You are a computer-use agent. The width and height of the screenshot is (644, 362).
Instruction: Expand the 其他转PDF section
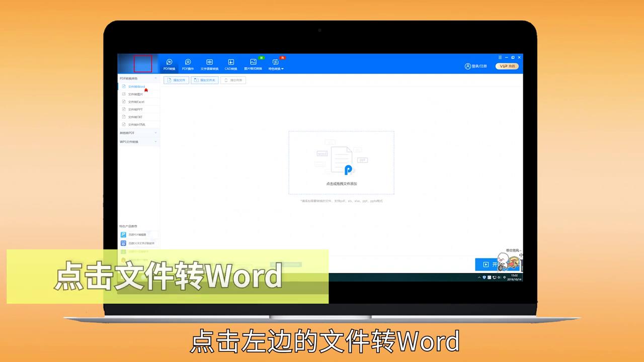(138, 133)
